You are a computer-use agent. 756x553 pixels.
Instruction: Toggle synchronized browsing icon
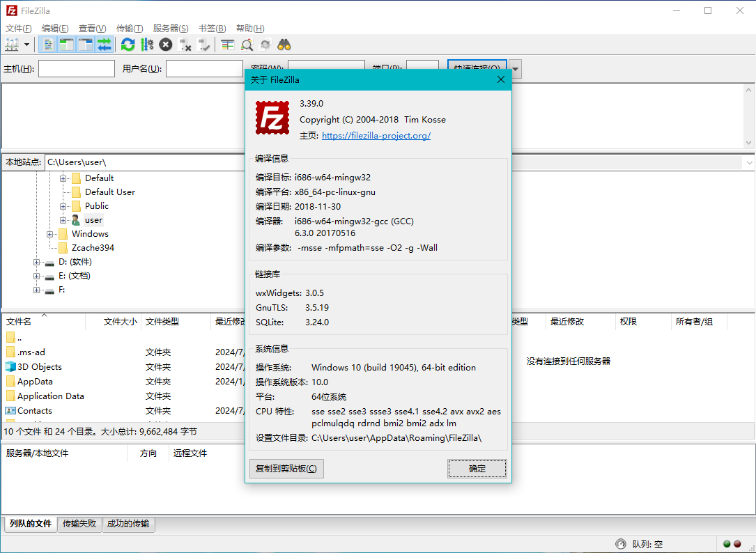pyautogui.click(x=265, y=45)
